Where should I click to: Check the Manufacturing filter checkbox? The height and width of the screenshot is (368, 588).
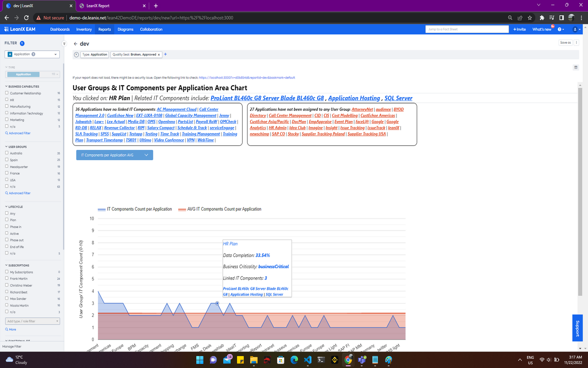(x=7, y=106)
